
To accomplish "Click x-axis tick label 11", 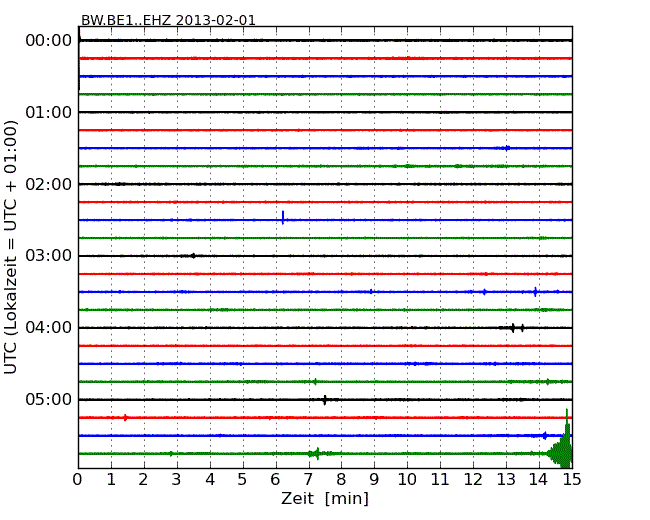I will tap(440, 480).
